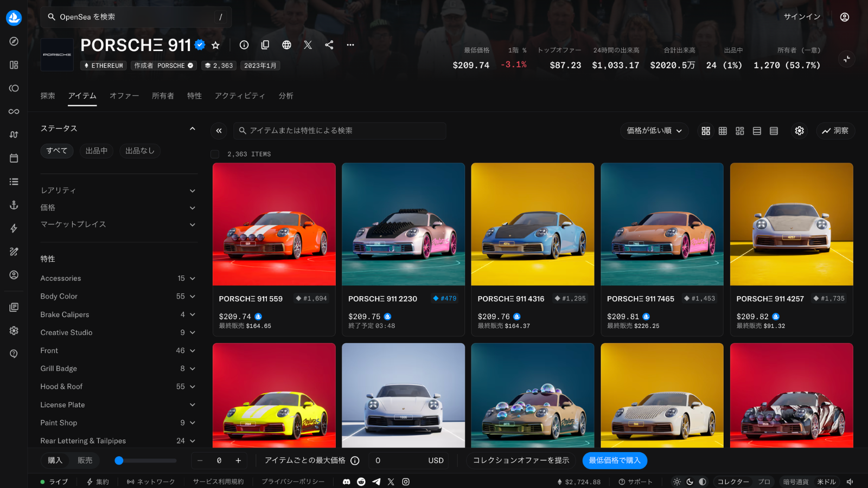868x488 pixels.
Task: Select the すべて status filter
Action: (x=57, y=151)
